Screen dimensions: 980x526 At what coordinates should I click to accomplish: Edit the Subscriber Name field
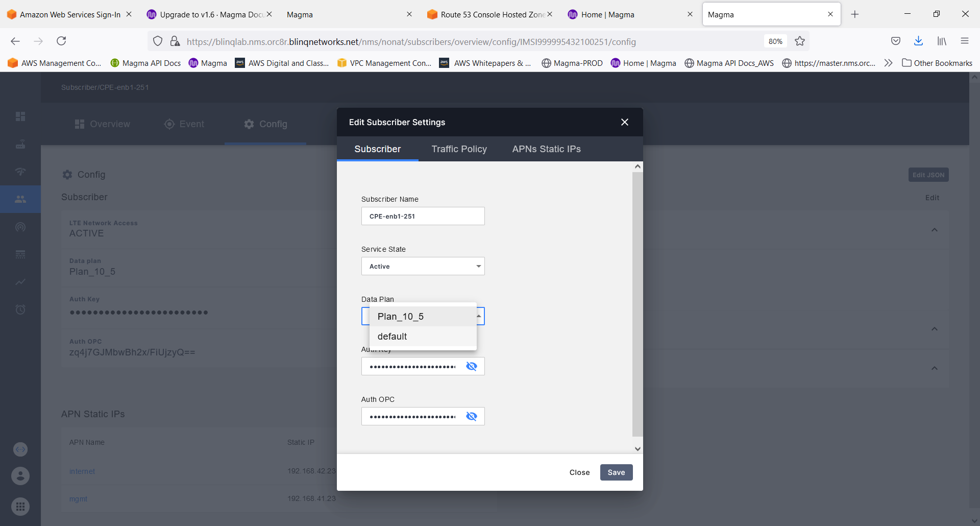point(423,216)
